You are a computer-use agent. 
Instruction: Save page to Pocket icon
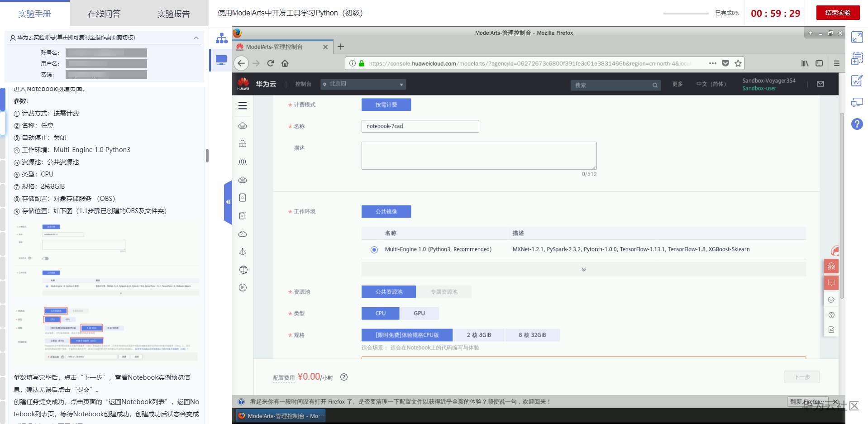coord(725,63)
